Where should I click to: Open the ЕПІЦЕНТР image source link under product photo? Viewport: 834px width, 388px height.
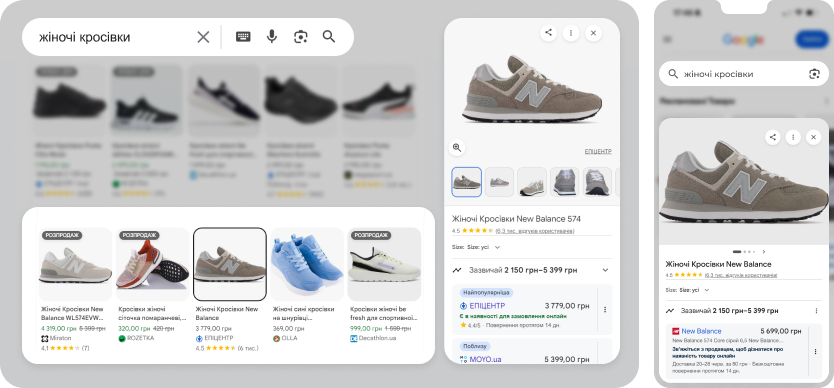tap(598, 152)
